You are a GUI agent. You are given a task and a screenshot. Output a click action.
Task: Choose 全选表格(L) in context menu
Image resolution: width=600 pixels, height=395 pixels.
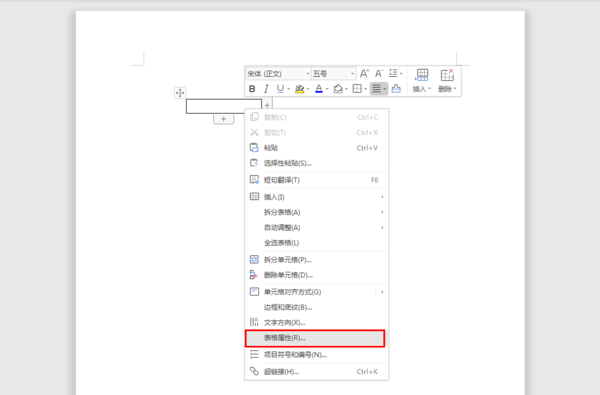pos(316,243)
